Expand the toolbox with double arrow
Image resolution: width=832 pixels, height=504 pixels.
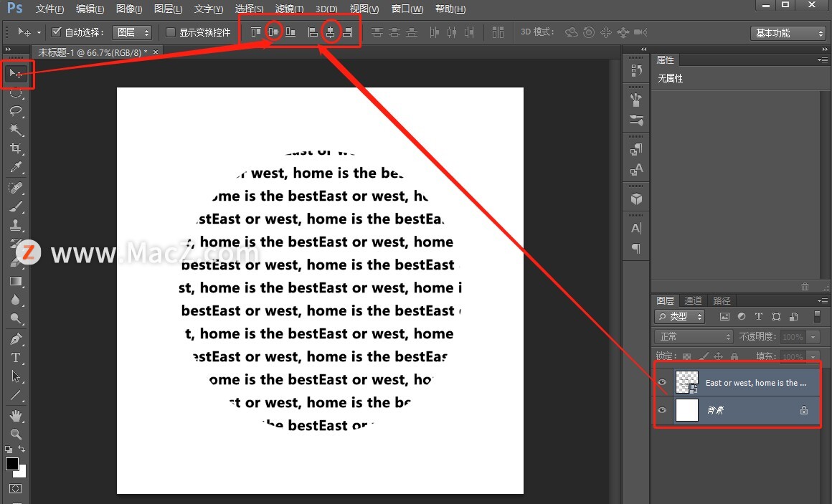tap(8, 49)
